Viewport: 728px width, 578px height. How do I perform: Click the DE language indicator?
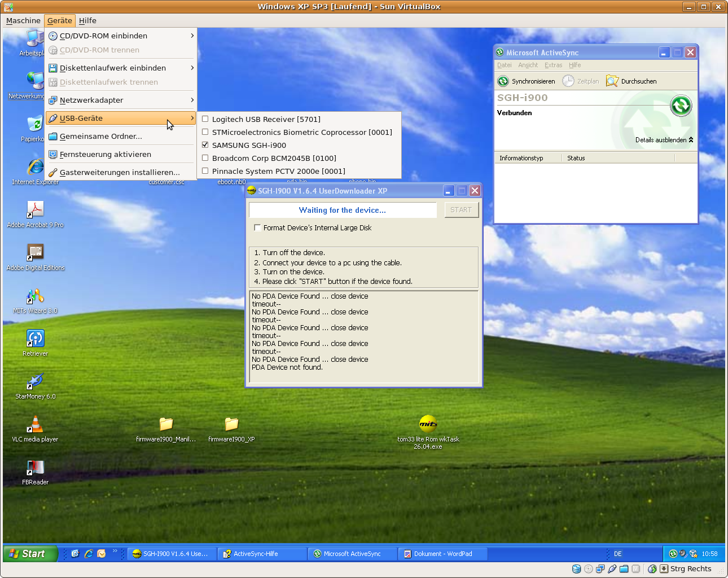(618, 554)
